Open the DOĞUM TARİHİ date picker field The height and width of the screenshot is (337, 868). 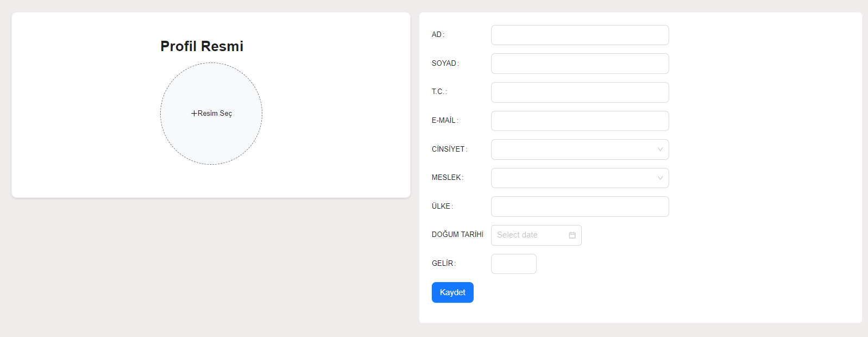(530, 235)
